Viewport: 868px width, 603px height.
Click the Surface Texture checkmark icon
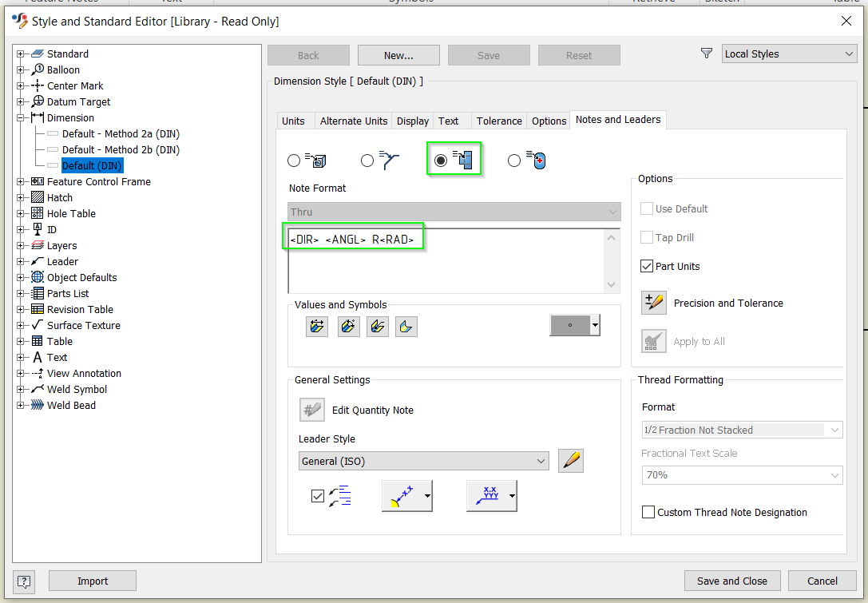click(x=37, y=325)
